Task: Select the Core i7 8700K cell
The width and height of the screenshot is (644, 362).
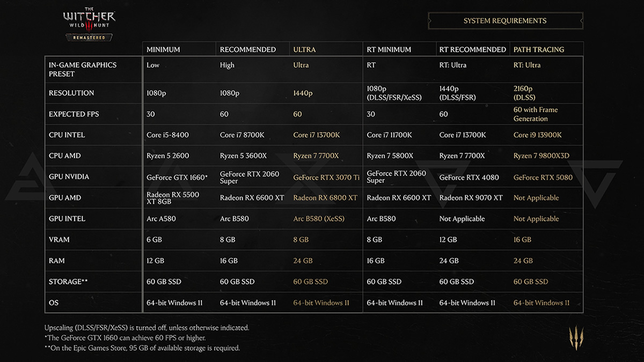Action: coord(242,135)
